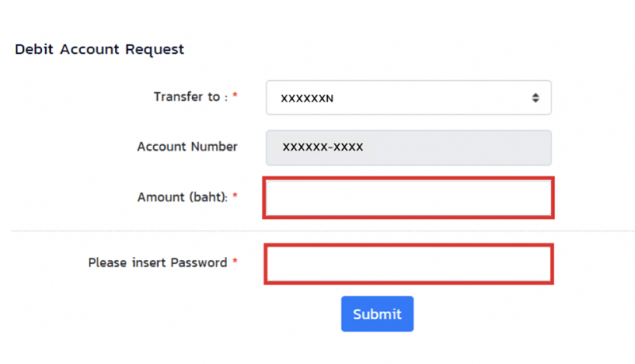Focus the Please insert Password field
This screenshot has height=364, width=635.
(x=408, y=264)
